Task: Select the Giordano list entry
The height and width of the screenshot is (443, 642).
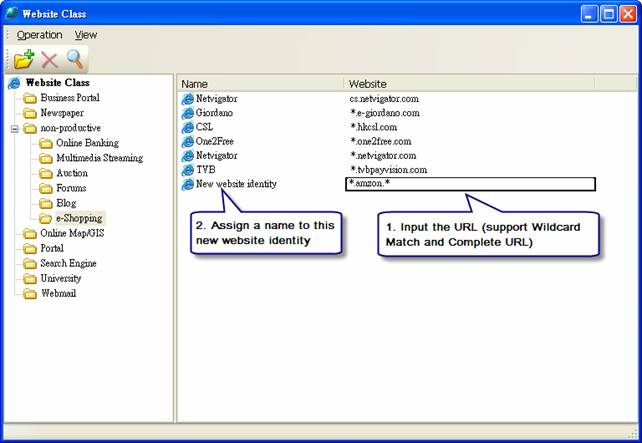Action: (x=214, y=113)
